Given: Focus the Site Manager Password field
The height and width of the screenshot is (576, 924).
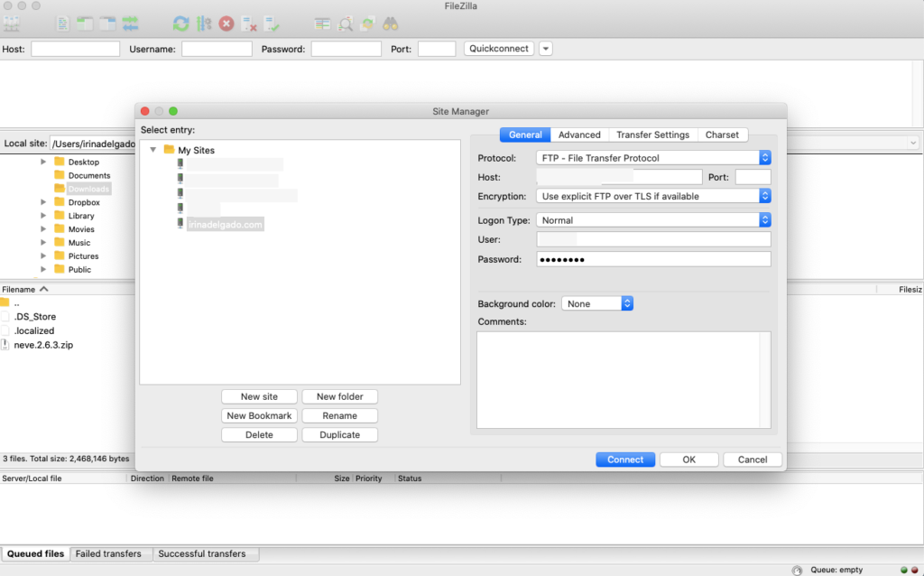Looking at the screenshot, I should [x=653, y=259].
